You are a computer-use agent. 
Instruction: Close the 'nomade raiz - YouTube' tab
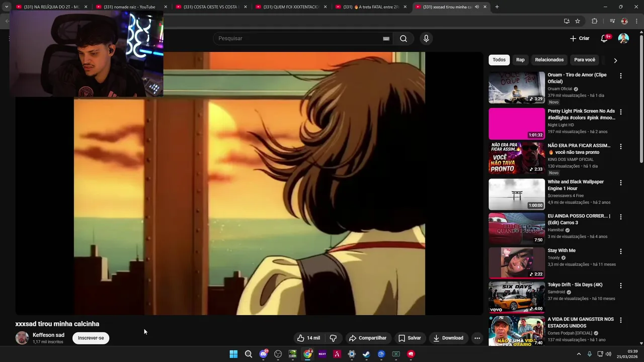166,7
